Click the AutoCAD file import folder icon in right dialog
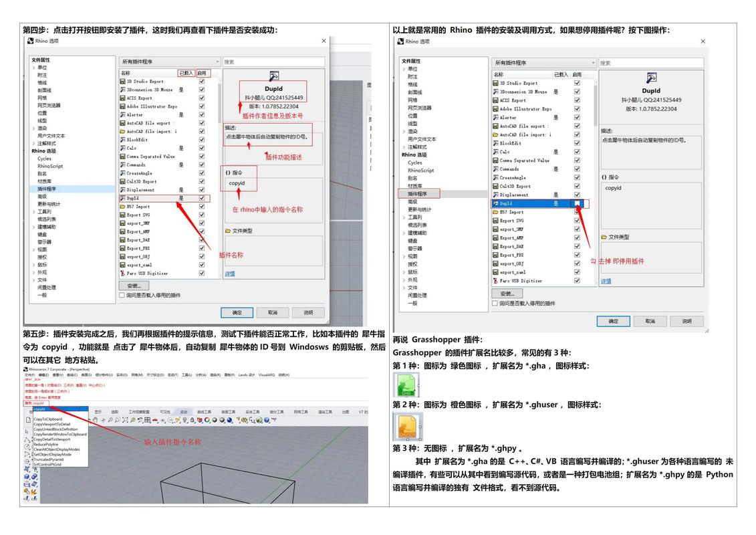Screen dimensions: 756x535 [x=495, y=134]
